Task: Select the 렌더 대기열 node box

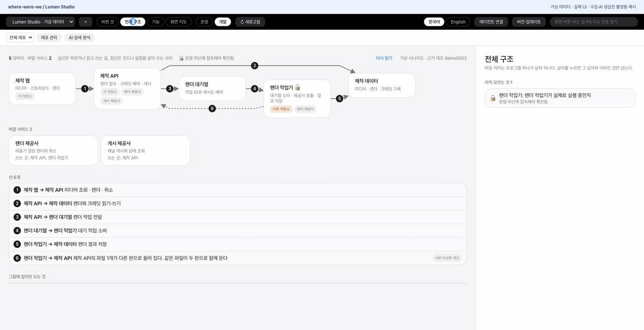Action: 212,89
